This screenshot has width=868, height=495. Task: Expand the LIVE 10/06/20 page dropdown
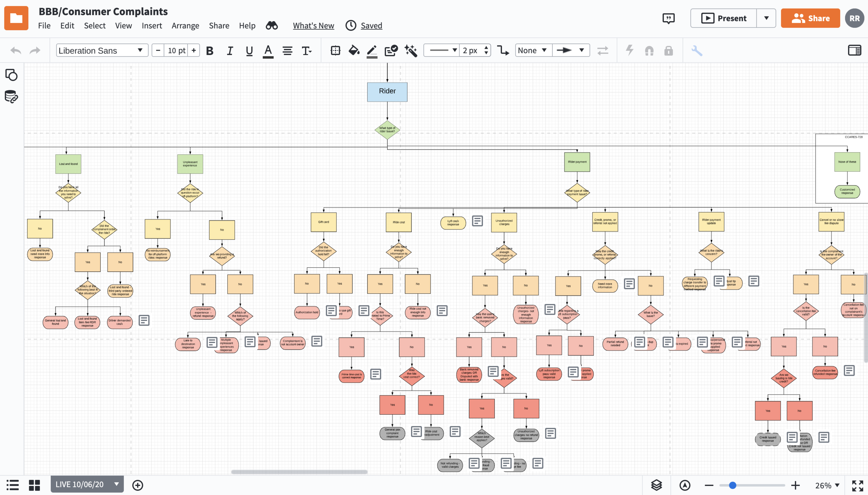(x=117, y=484)
